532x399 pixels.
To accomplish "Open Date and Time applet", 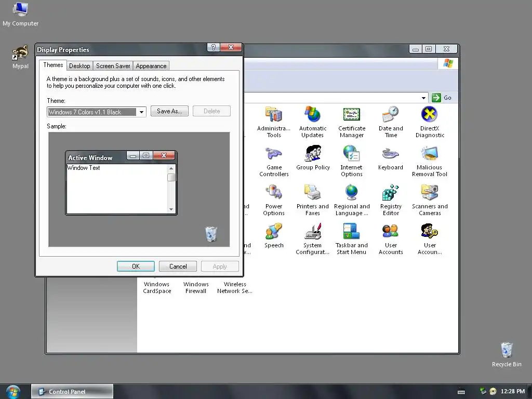I will click(x=391, y=122).
